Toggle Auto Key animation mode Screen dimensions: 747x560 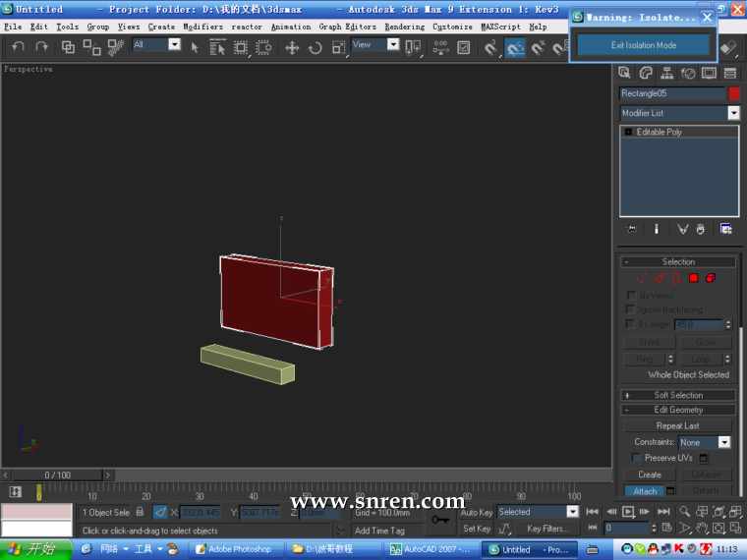(x=476, y=512)
